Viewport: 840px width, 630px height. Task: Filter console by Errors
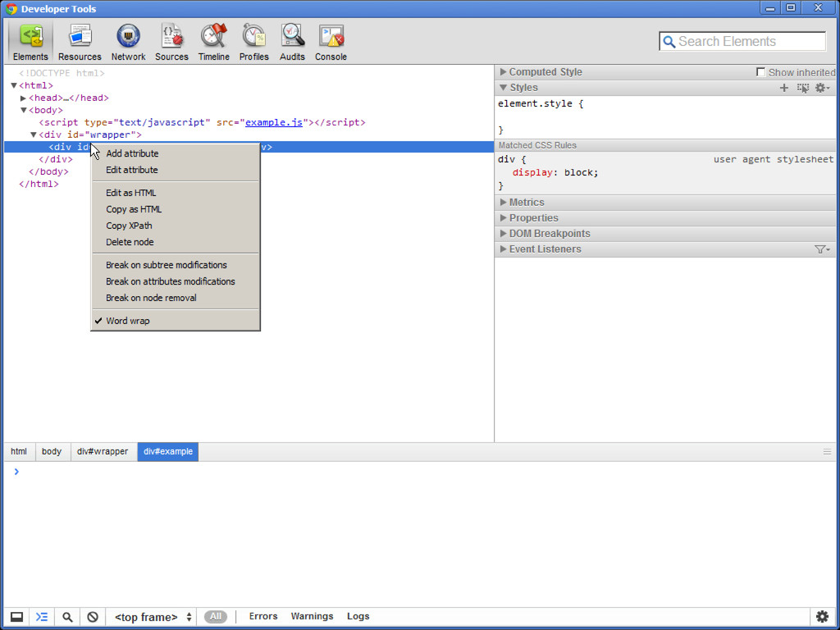coord(263,617)
